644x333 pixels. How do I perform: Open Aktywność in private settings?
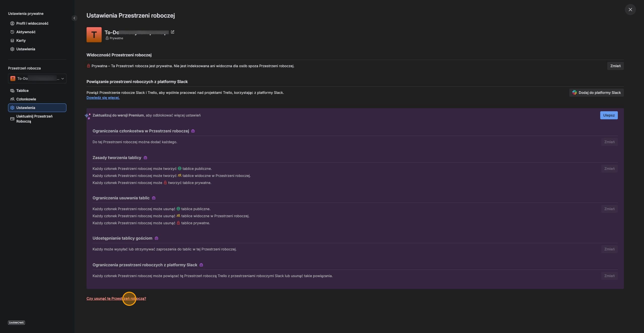click(x=37, y=32)
